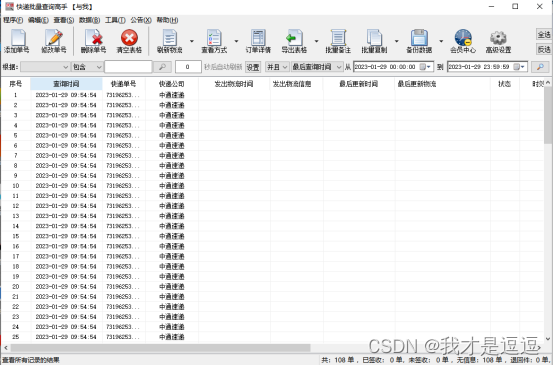Click the 批量备注 scroll icon
This screenshot has height=366, width=554.
point(338,38)
